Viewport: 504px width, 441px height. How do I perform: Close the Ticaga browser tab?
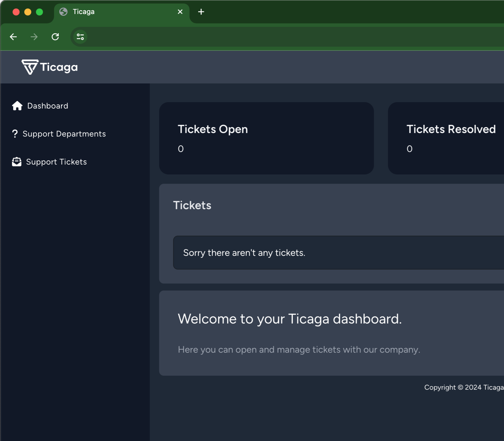pos(180,12)
